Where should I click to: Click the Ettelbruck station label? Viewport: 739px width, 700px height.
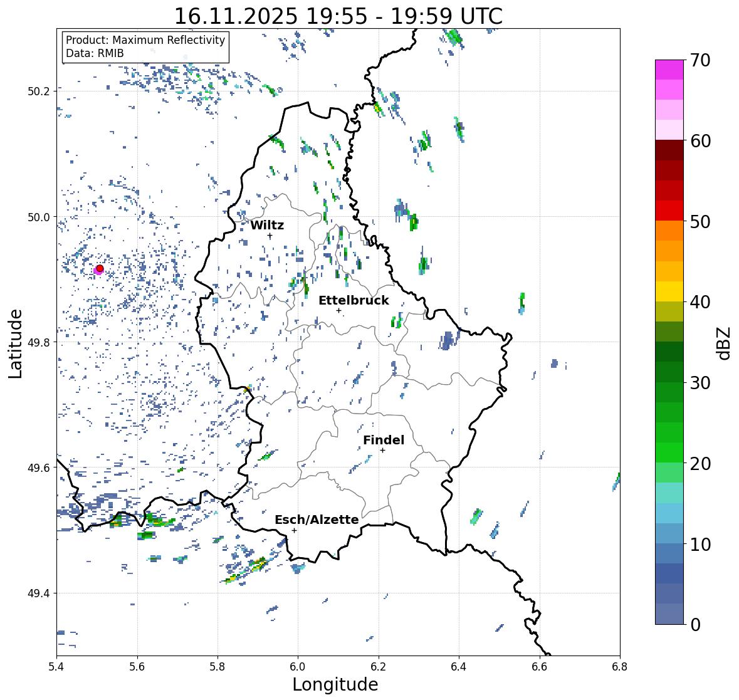(354, 300)
